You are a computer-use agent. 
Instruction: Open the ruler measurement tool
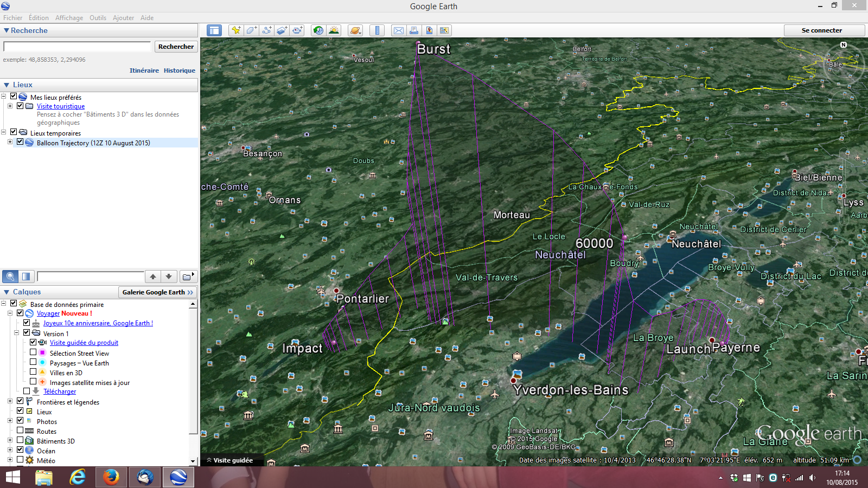point(377,30)
